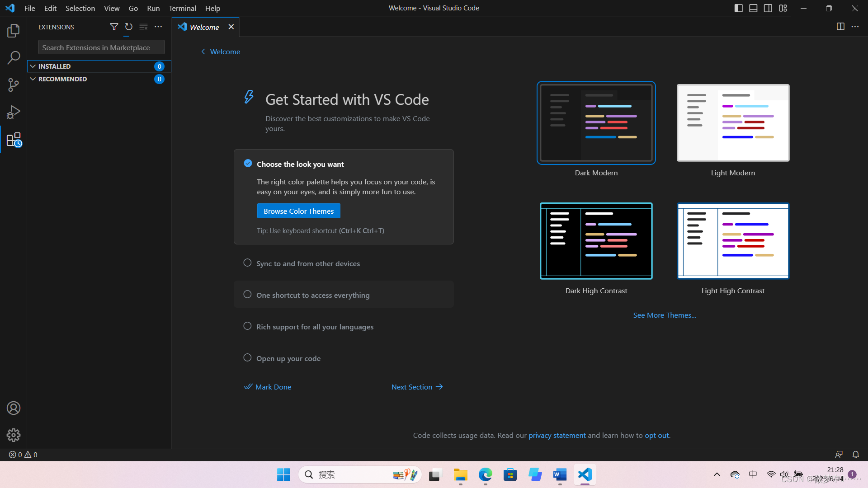Open the Explorer view in activity bar
Screen dimensions: 868x488
[x=14, y=31]
